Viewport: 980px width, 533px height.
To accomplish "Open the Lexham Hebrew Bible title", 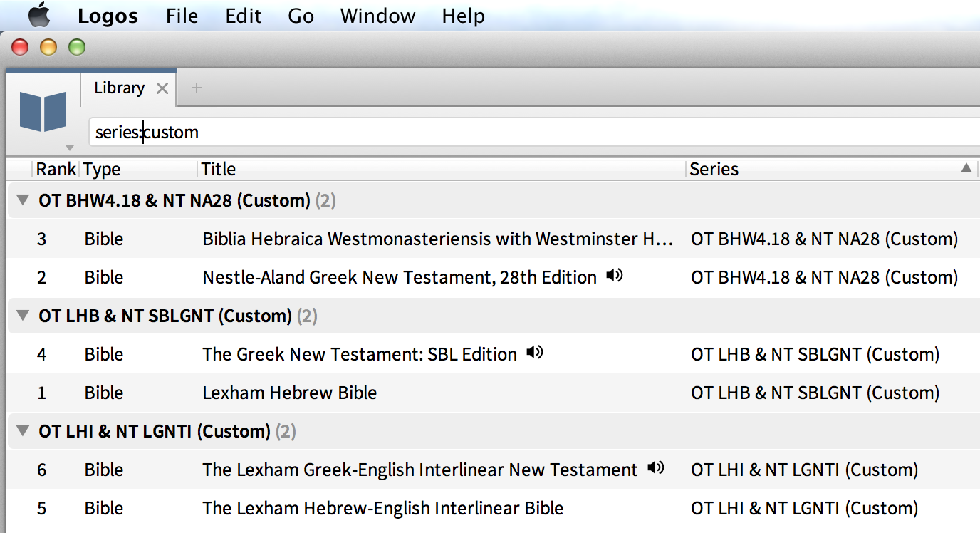I will (x=289, y=393).
